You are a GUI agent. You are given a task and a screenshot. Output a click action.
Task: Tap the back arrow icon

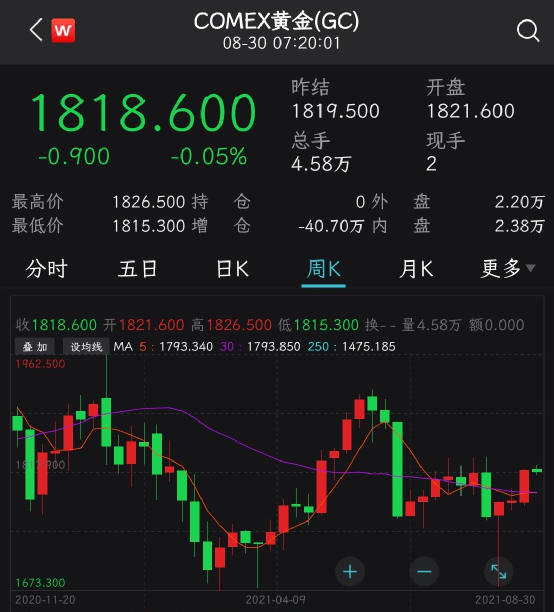(x=36, y=30)
